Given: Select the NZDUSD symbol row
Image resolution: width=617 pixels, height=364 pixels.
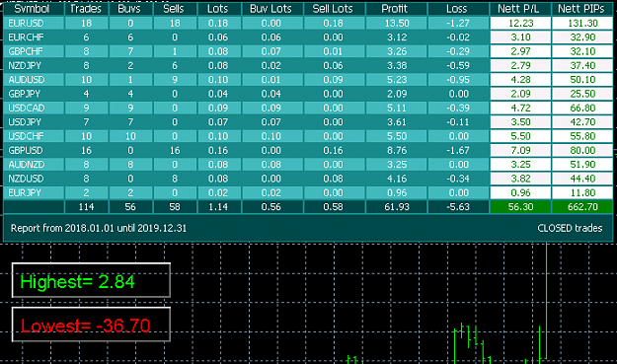Looking at the screenshot, I should point(308,179).
